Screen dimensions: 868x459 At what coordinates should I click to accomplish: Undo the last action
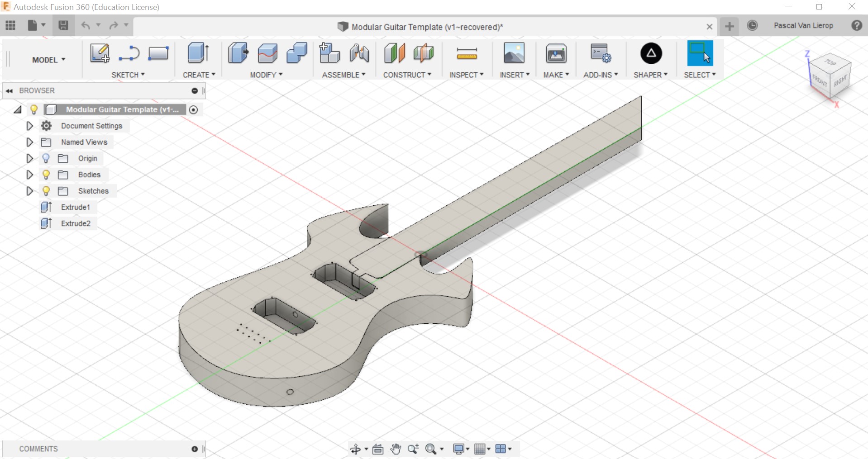86,25
